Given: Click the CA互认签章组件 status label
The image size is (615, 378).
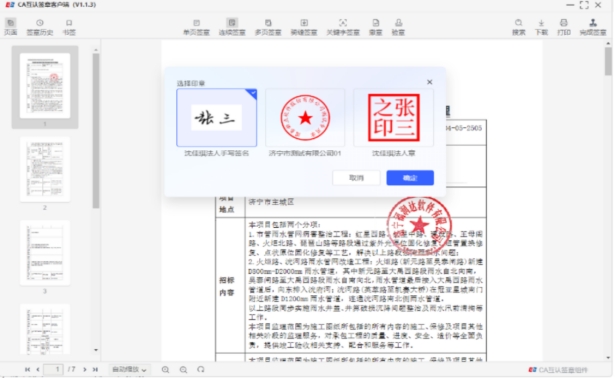Looking at the screenshot, I should pos(558,370).
